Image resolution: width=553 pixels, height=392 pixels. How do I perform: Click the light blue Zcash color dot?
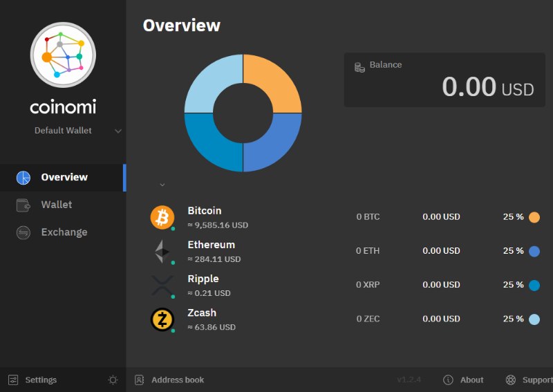pyautogui.click(x=534, y=319)
